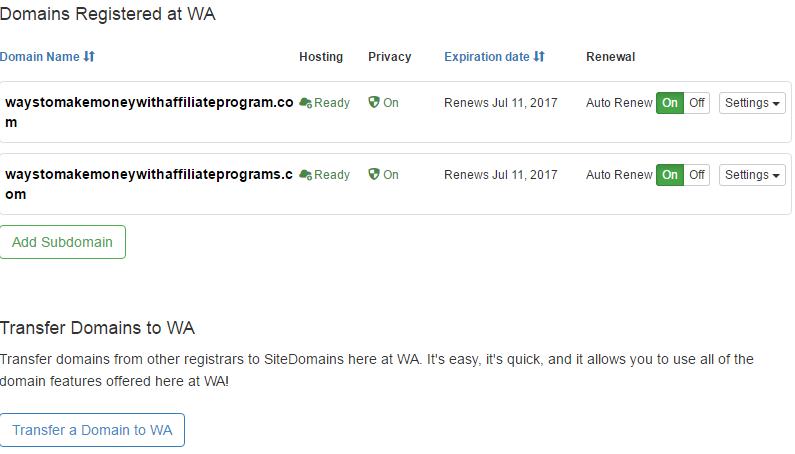Turn Auto Renew Off for first domain

697,103
